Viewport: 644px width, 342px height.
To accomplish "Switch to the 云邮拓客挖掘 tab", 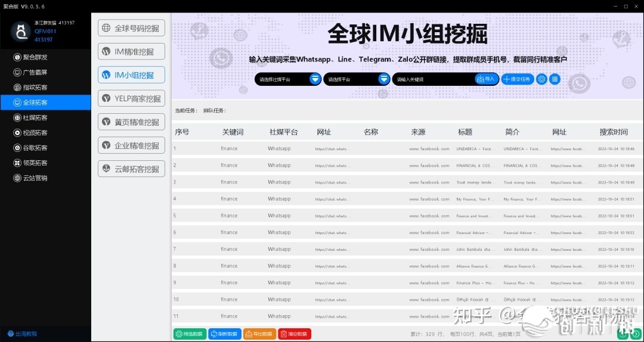I will (x=131, y=169).
